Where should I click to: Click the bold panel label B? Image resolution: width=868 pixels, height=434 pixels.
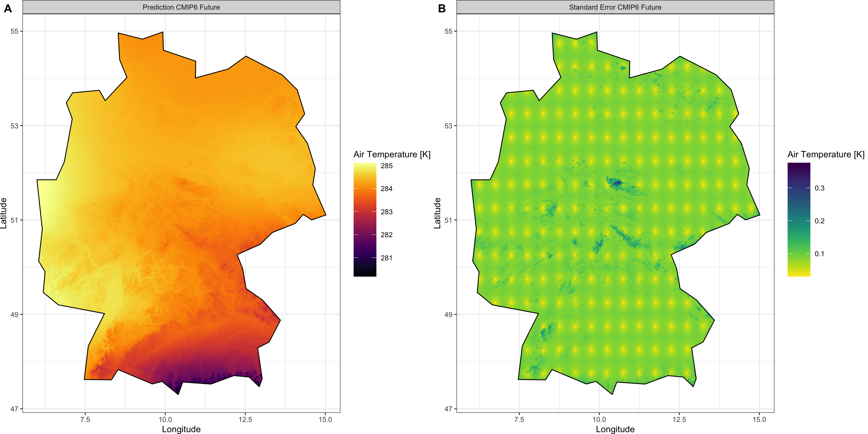(x=442, y=8)
